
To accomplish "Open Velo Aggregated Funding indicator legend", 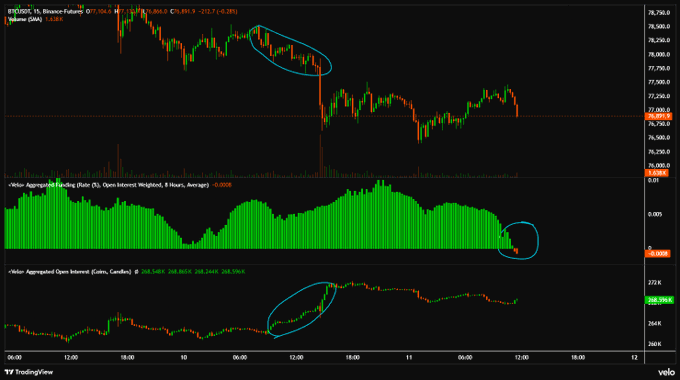I will 108,185.
